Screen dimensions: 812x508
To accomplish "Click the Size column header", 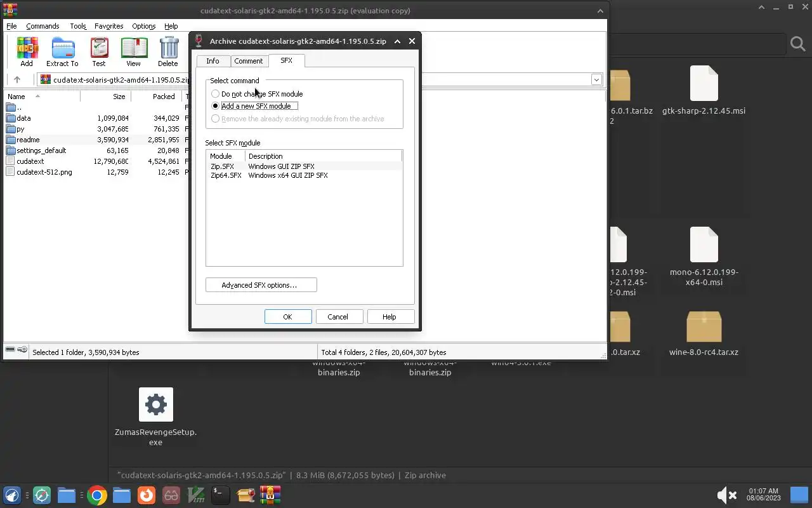I will click(x=106, y=97).
